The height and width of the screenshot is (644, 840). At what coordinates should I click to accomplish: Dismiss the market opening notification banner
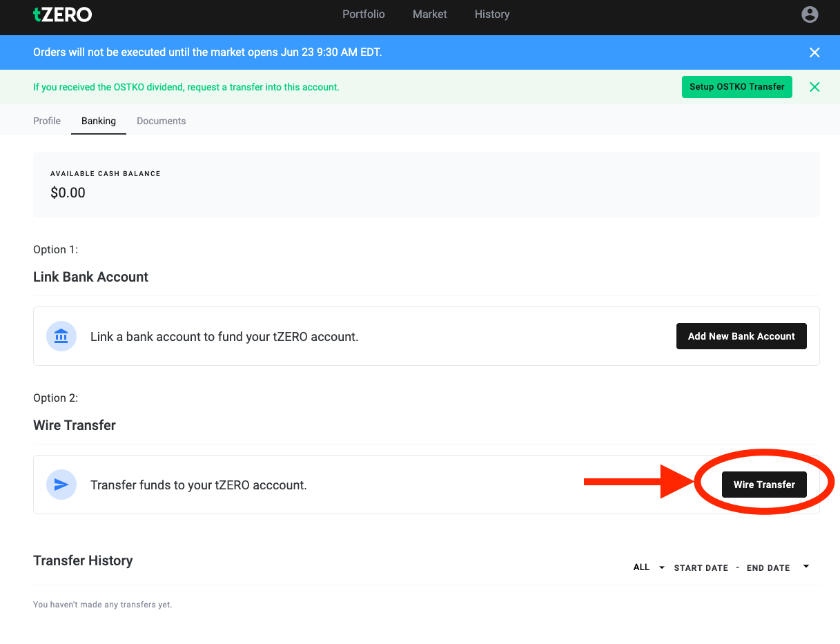[x=814, y=52]
